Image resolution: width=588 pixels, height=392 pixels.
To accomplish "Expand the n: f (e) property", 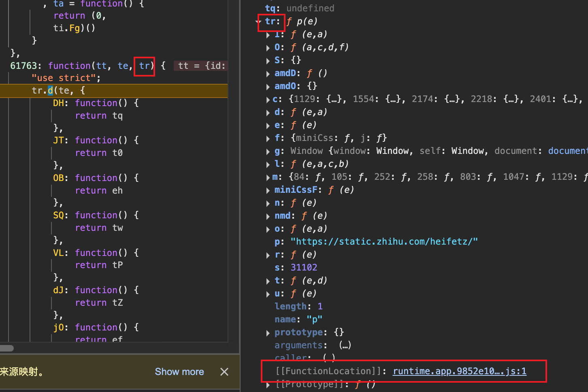I will (x=268, y=203).
